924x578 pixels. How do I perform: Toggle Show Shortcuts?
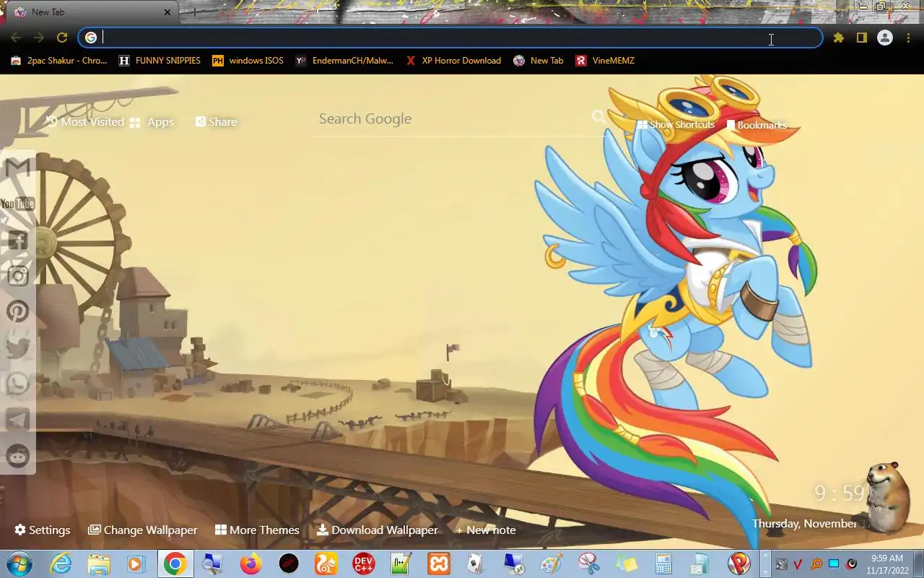pyautogui.click(x=676, y=125)
